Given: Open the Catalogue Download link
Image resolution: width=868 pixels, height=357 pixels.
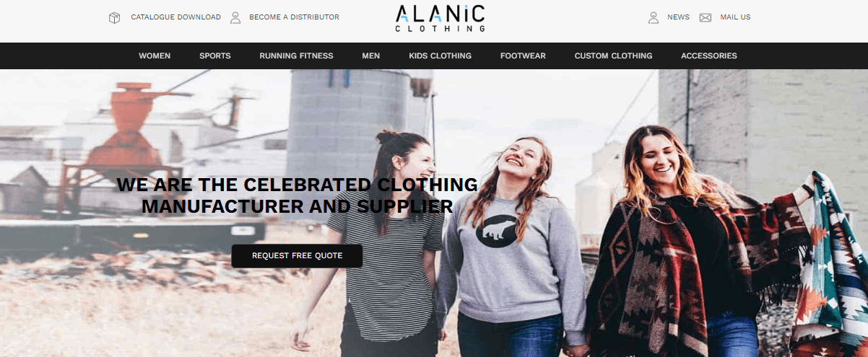Looking at the screenshot, I should click(x=175, y=17).
